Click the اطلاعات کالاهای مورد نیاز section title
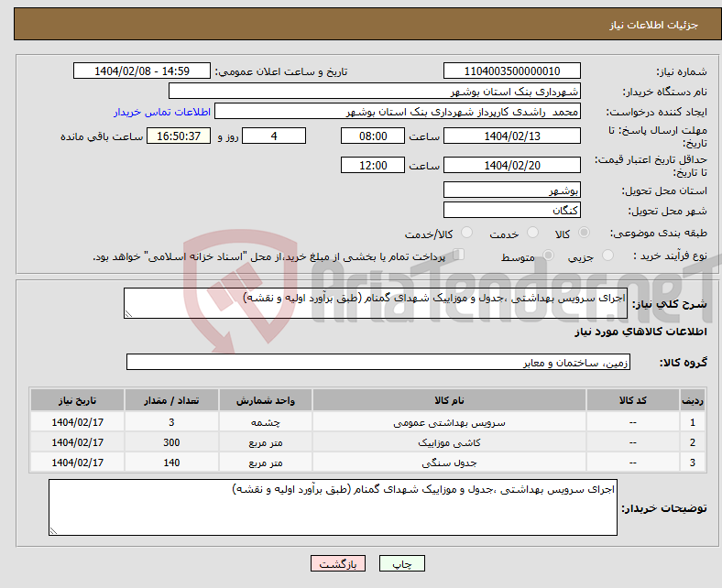The width and height of the screenshot is (722, 588). (640, 332)
